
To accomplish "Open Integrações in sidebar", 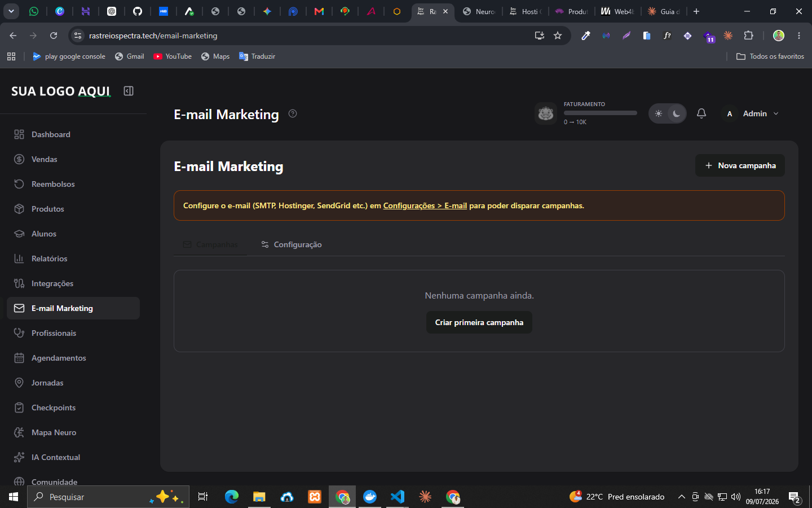I will 73,283.
